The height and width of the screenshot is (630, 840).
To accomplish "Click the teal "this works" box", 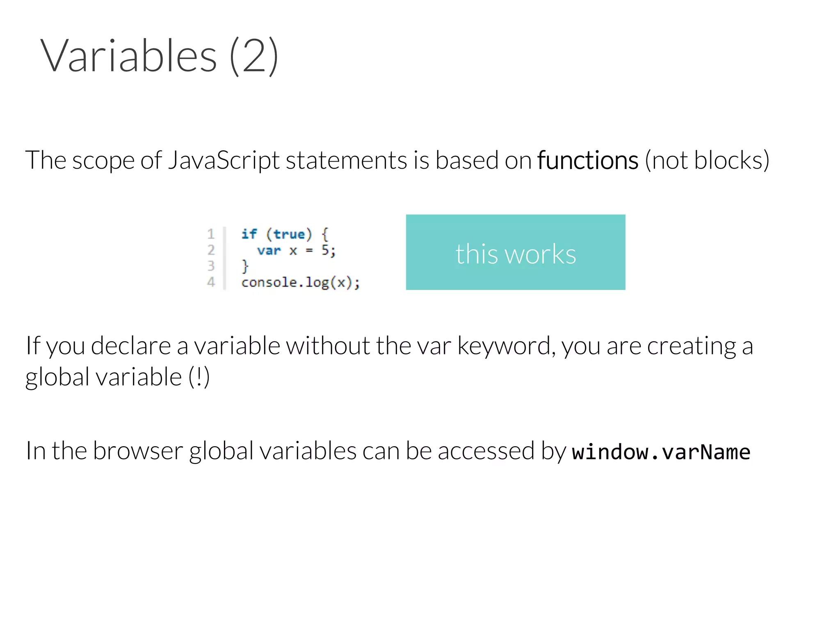I will tap(515, 252).
